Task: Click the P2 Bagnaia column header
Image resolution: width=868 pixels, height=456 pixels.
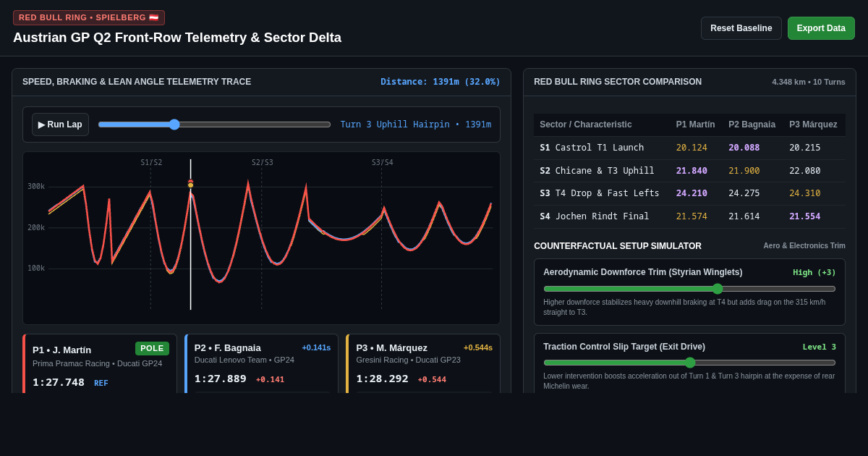Action: (752, 124)
